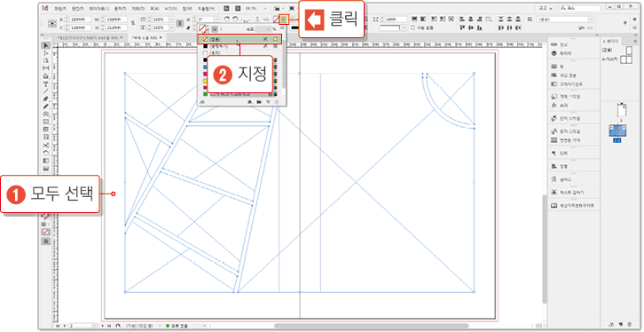Select the yellow swatch in the list
This screenshot has width=644, height=332.
206,81
